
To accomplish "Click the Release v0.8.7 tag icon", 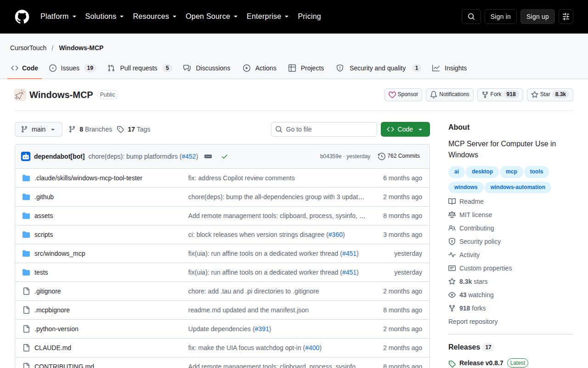I will coord(452,363).
